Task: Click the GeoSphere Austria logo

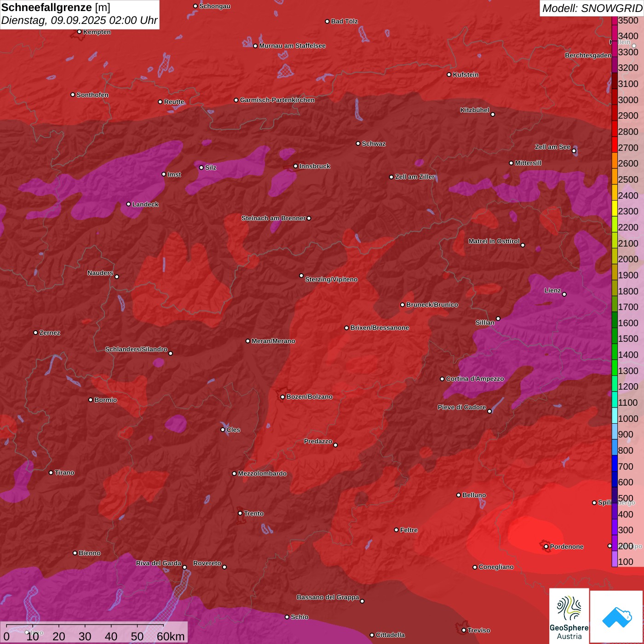Action: tap(569, 616)
